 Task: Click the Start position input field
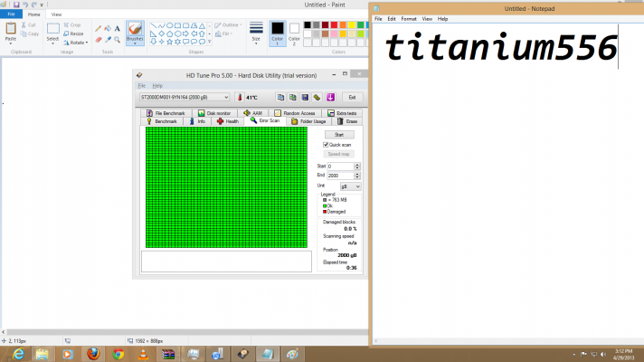340,167
